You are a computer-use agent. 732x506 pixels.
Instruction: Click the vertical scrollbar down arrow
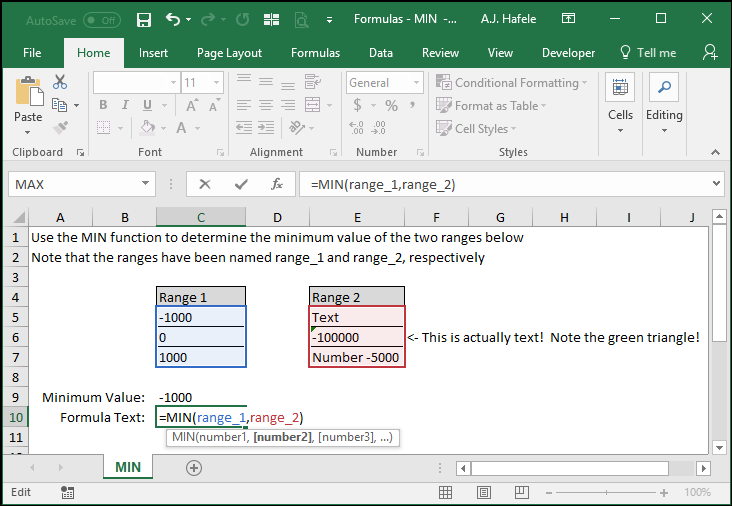point(719,448)
